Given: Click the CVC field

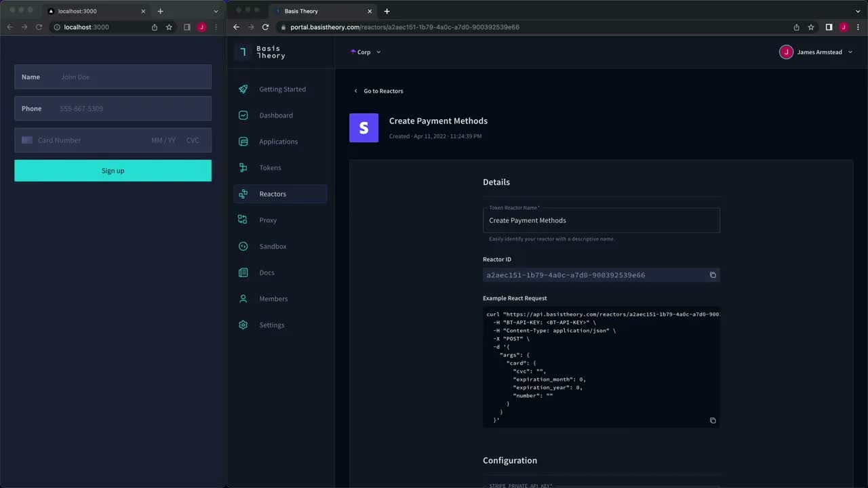Looking at the screenshot, I should 193,140.
